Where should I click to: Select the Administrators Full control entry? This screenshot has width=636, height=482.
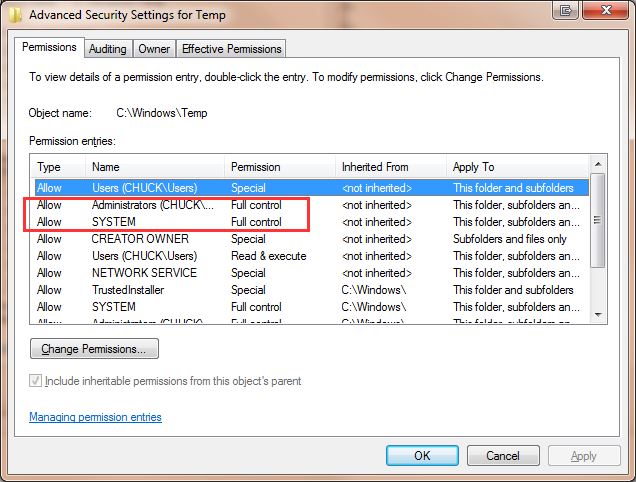(x=312, y=205)
